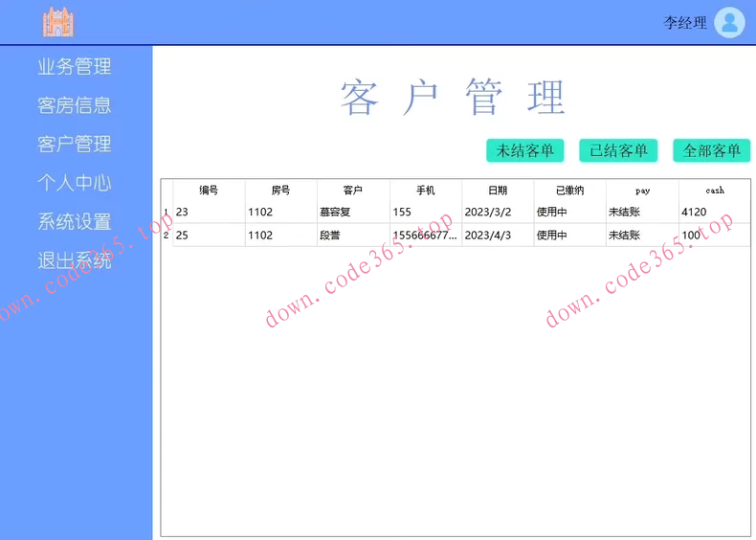Screen dimensions: 756x540
Task: Open 系统设置 in the sidebar
Action: point(75,221)
